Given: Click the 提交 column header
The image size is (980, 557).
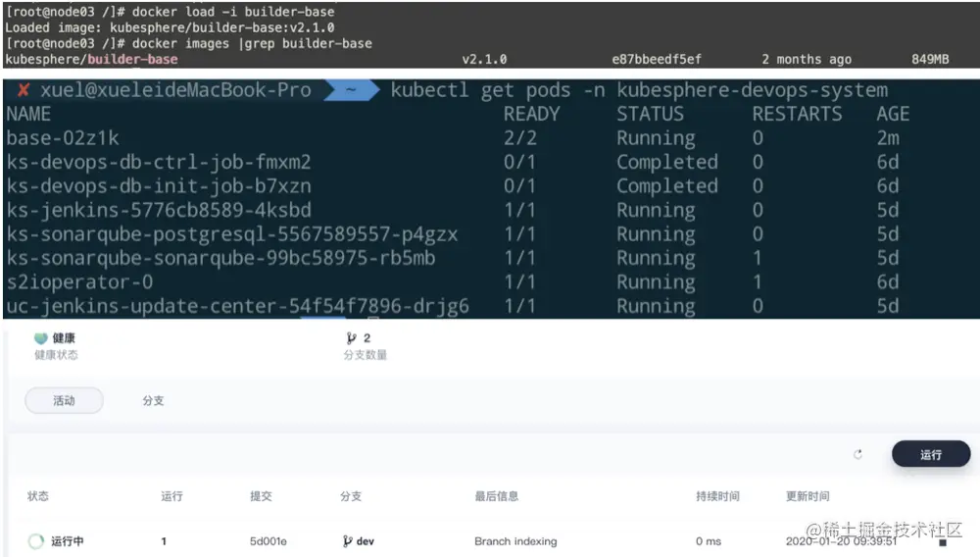Looking at the screenshot, I should (261, 496).
